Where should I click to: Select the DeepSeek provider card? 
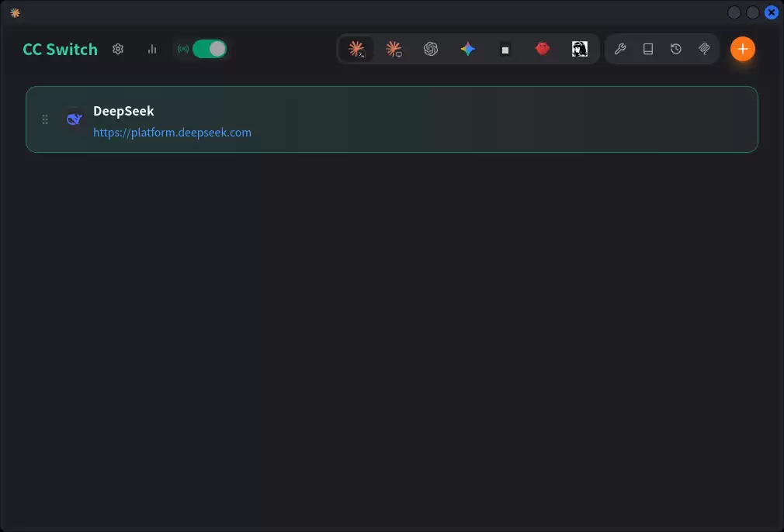pyautogui.click(x=392, y=119)
